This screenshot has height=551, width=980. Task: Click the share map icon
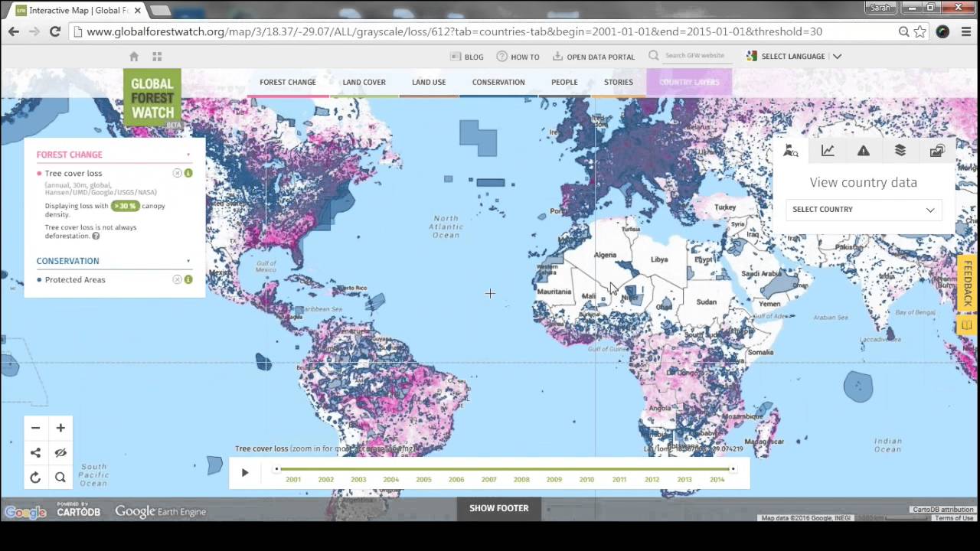[35, 452]
